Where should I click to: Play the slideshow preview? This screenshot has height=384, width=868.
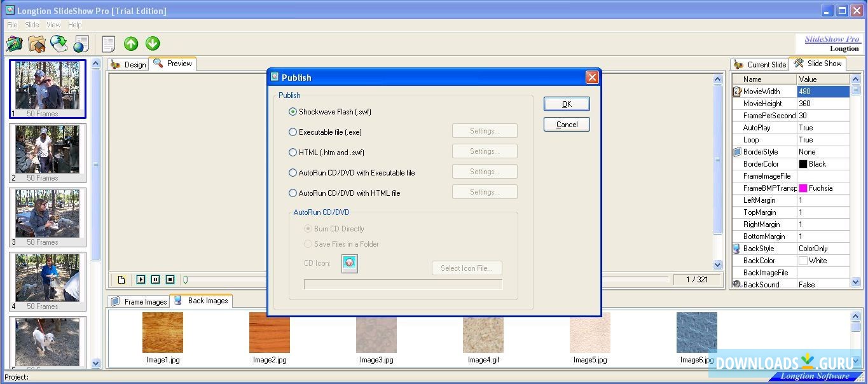point(141,280)
